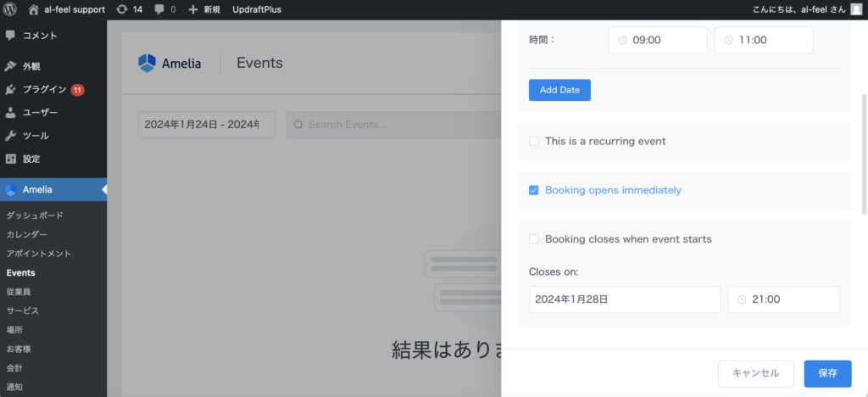This screenshot has height=397, width=868.
Task: Open the updates icon showing 14
Action: [x=122, y=9]
